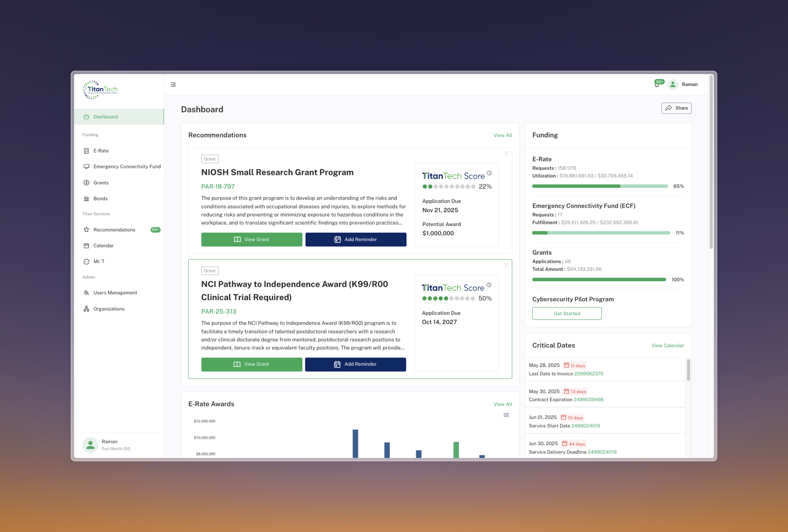Click the E-Rate 65% utilization progress bar
Image resolution: width=788 pixels, height=532 pixels.
point(600,186)
